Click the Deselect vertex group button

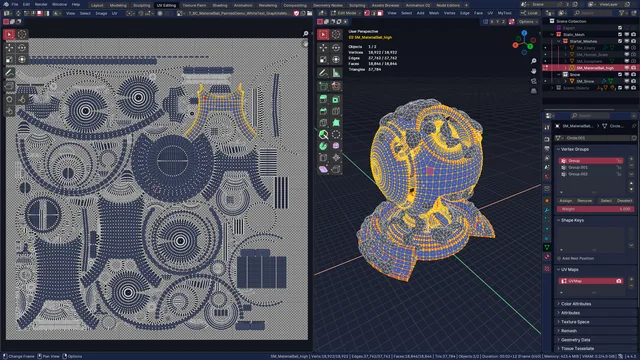point(624,201)
